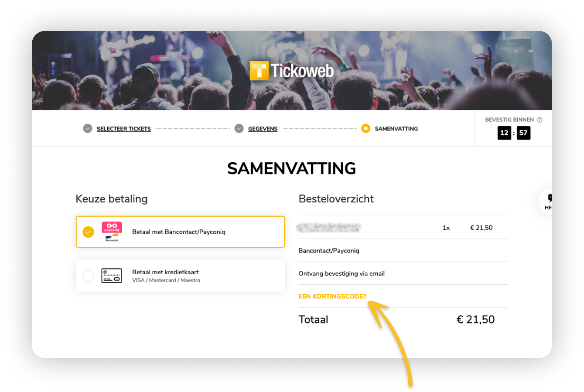Click the credit card icon

(112, 276)
